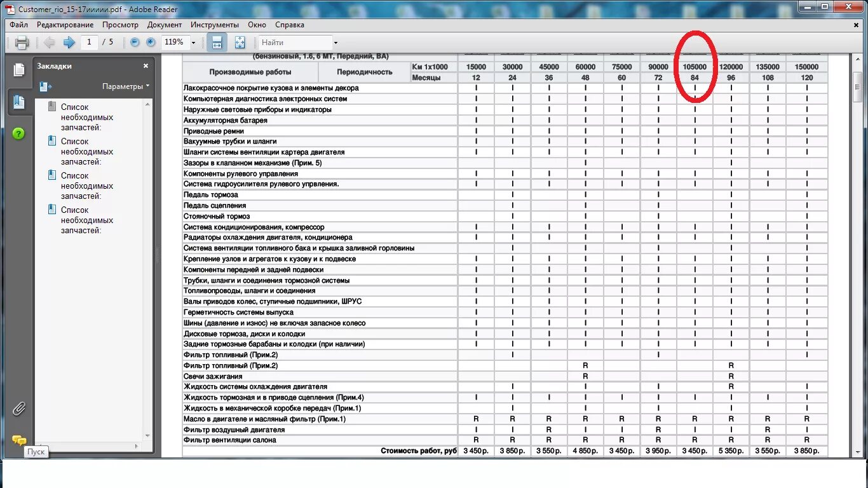
Task: Click the Свечи зажигания row label
Action: click(x=213, y=376)
